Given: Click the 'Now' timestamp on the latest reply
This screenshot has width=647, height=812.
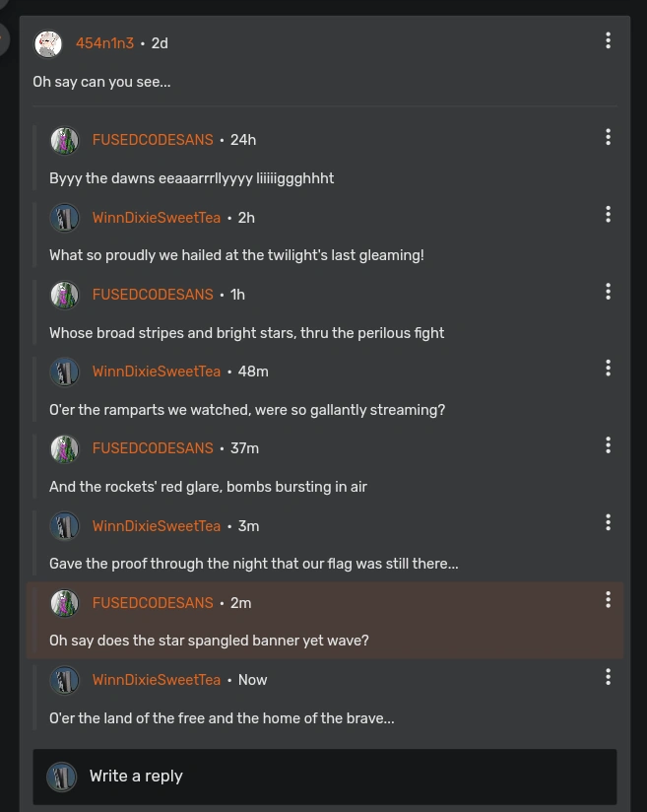Looking at the screenshot, I should (x=252, y=680).
